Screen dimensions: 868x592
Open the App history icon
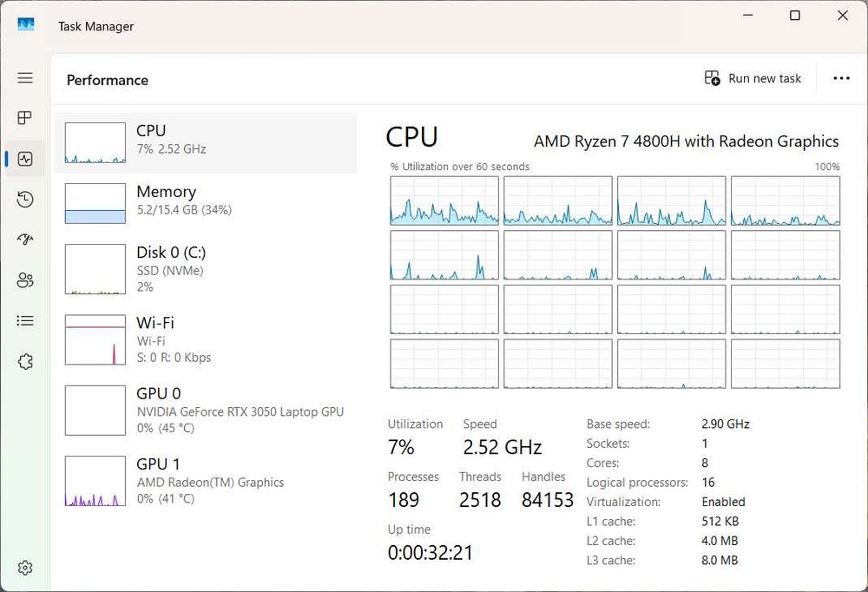tap(25, 200)
